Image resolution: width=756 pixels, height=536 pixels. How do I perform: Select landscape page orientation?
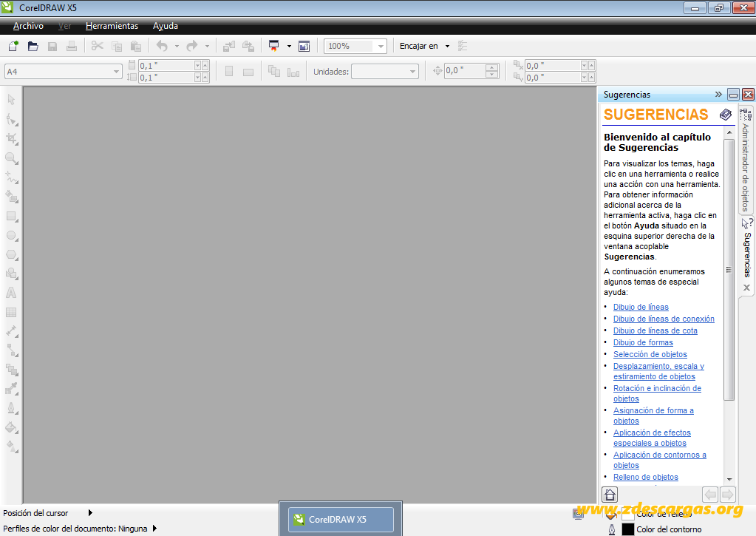[x=248, y=72]
